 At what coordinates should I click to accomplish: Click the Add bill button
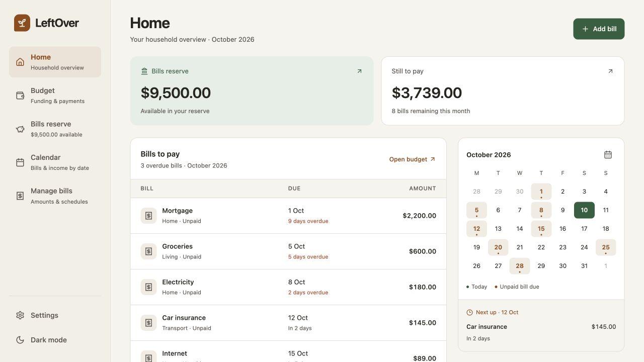(x=599, y=29)
